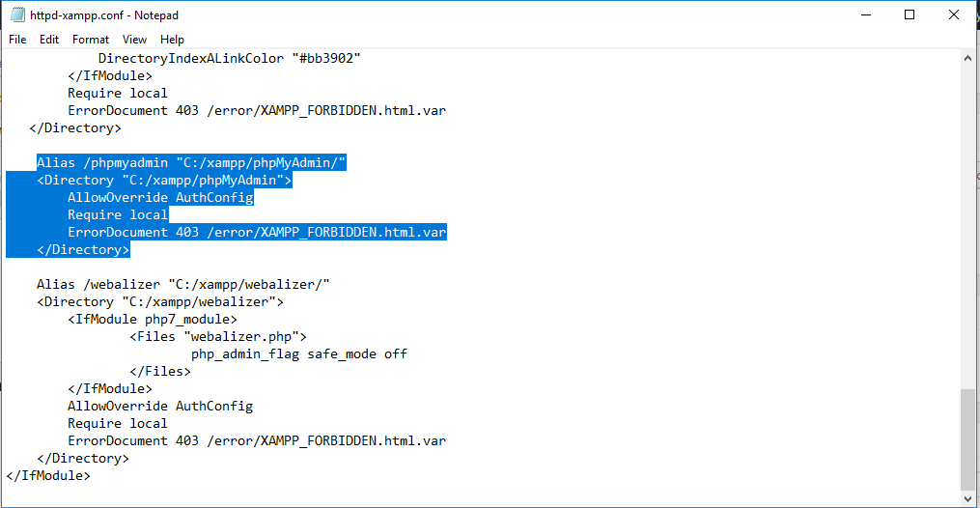
Task: Minimize the Notepad window
Action: coord(865,14)
